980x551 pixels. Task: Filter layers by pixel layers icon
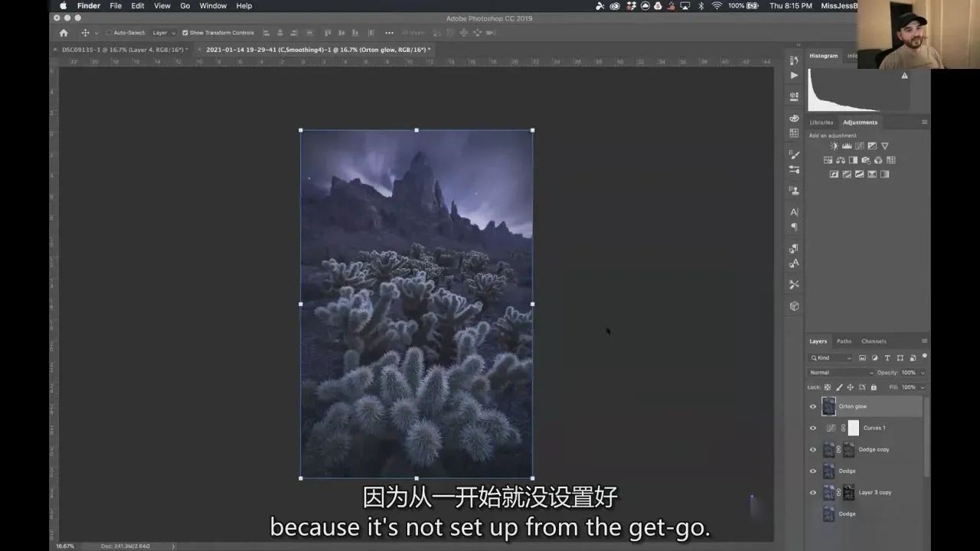(862, 357)
